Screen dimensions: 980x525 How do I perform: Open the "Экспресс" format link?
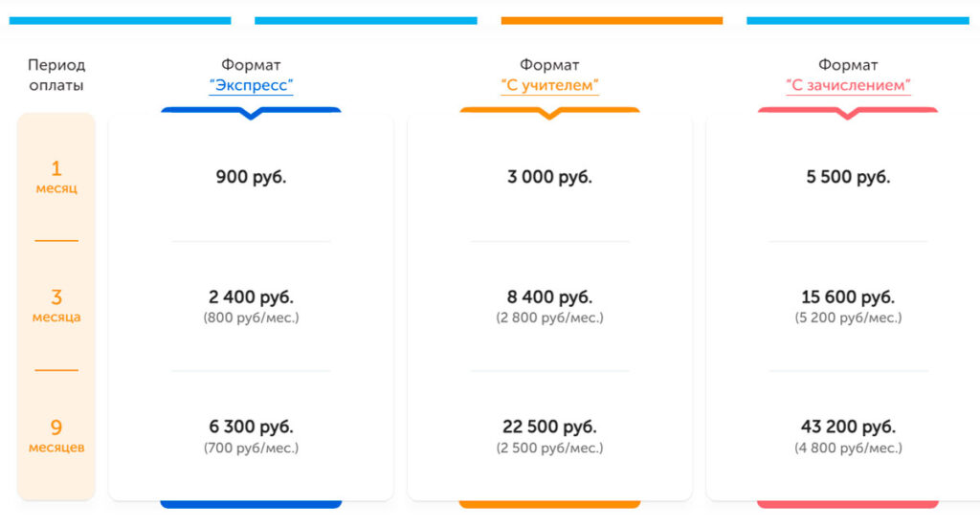pyautogui.click(x=251, y=85)
